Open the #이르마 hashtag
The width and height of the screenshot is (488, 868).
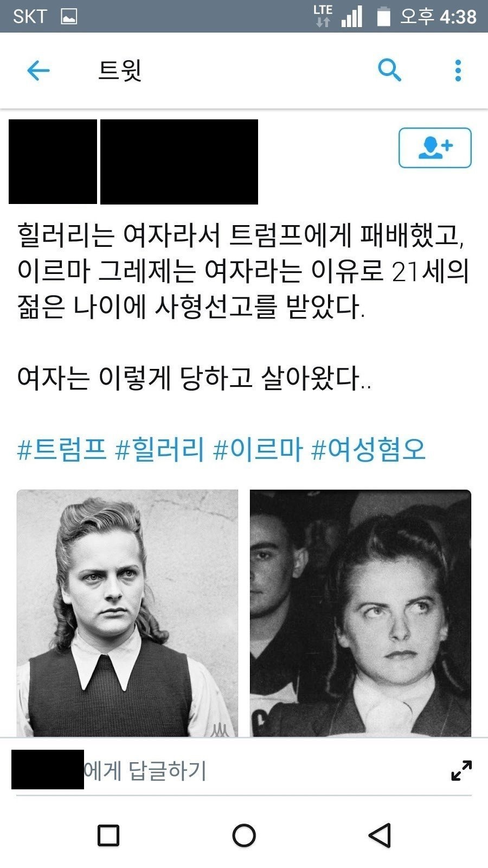pyautogui.click(x=258, y=450)
